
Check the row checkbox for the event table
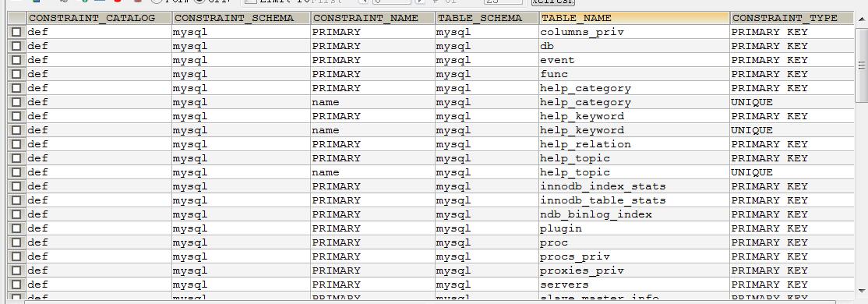tap(16, 60)
